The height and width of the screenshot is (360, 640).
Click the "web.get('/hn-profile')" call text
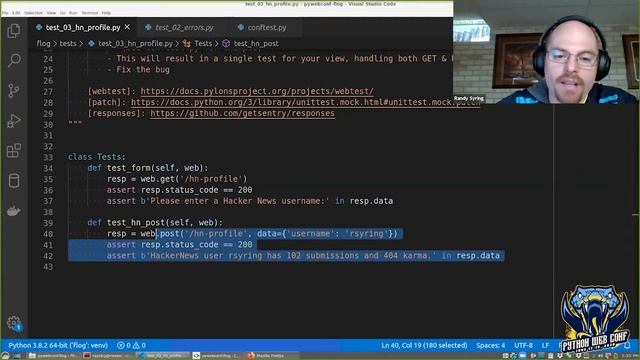[194, 179]
